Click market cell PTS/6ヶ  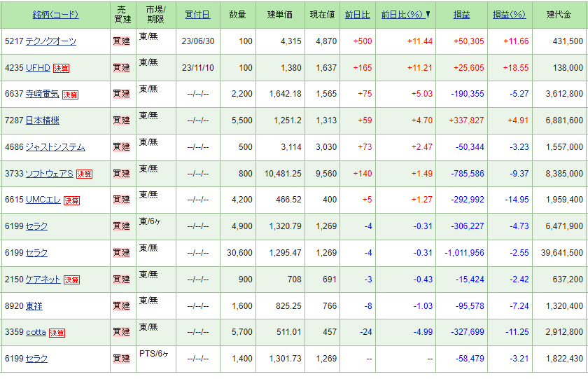154,354
